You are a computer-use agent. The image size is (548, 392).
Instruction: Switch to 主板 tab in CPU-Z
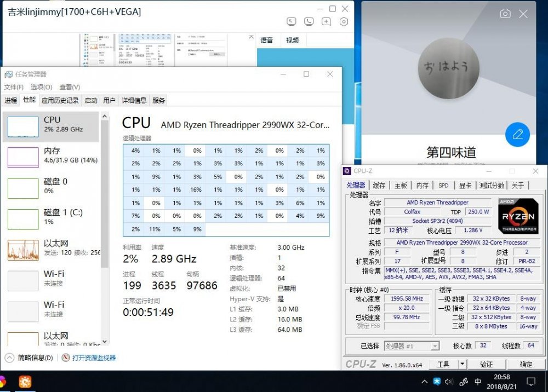pos(401,186)
